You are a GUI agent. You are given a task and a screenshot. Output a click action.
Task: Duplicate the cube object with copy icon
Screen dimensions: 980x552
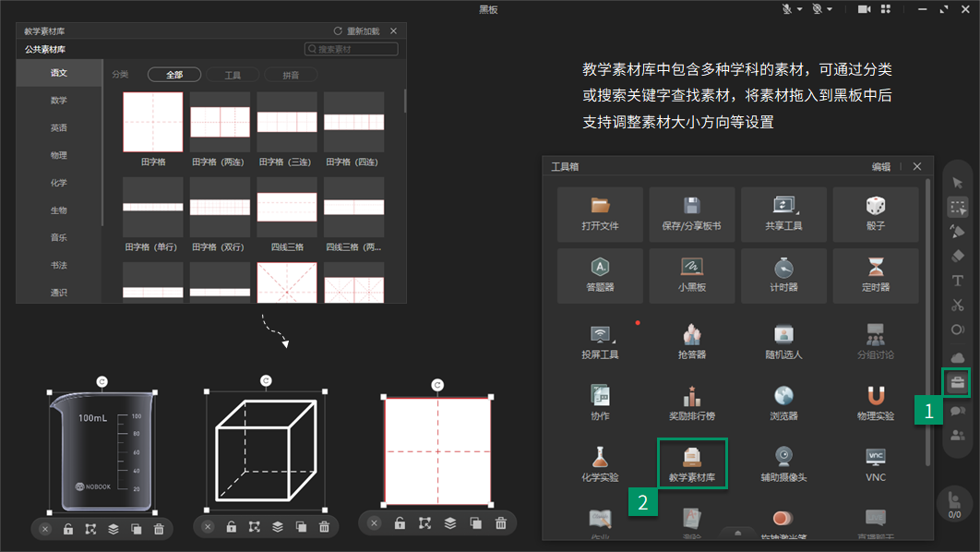[x=301, y=526]
